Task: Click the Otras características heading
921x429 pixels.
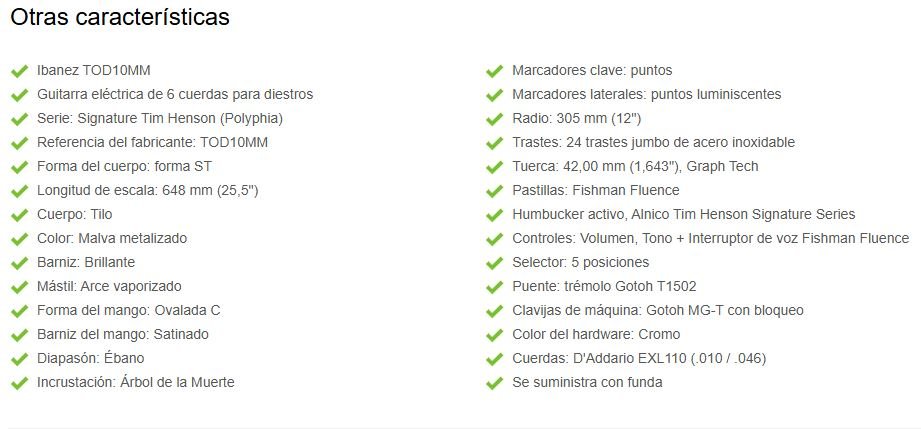Action: tap(120, 18)
